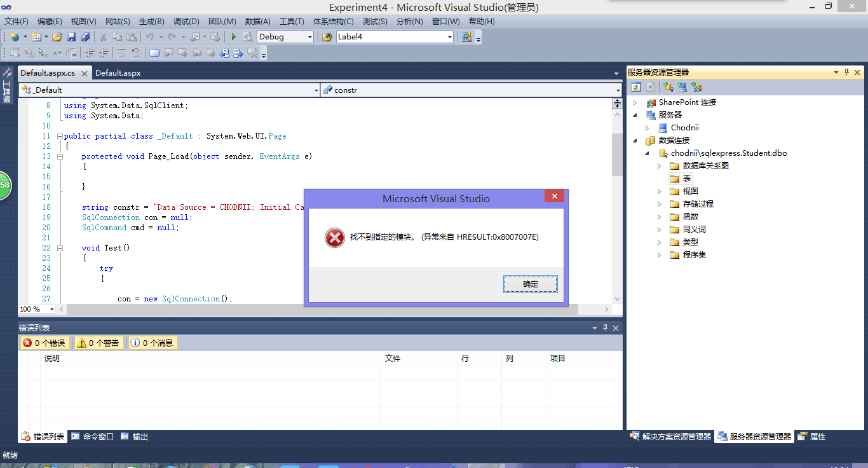The width and height of the screenshot is (868, 468).
Task: Sort by the 文件 column header
Action: click(419, 359)
